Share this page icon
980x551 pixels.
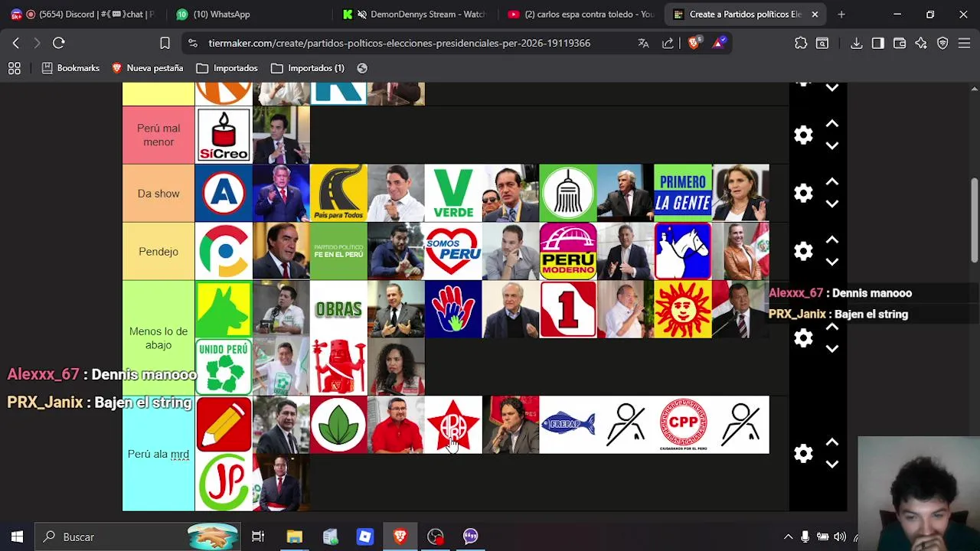tap(668, 43)
